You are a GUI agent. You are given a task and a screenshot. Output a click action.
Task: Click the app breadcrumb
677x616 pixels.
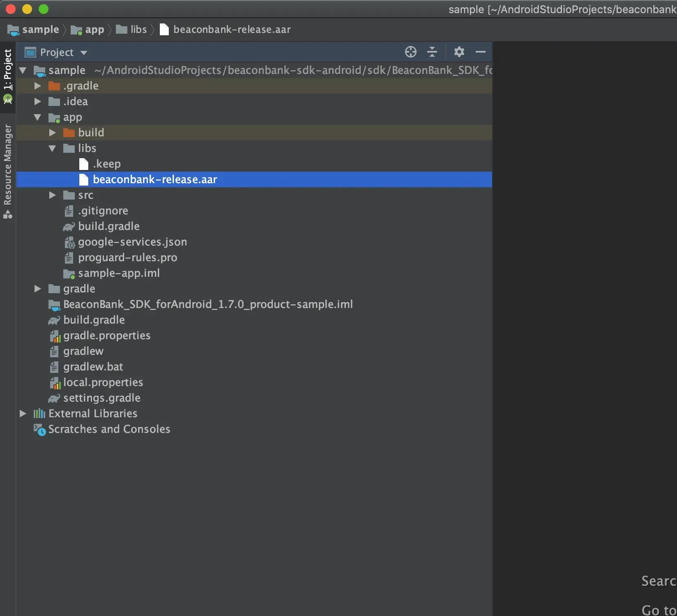coord(94,29)
